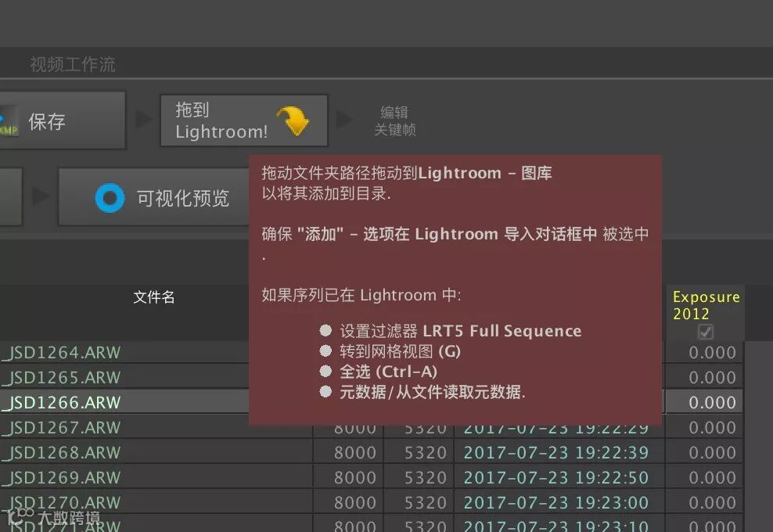Select file _JSD1268.ARW
The height and width of the screenshot is (532, 773).
[61, 453]
